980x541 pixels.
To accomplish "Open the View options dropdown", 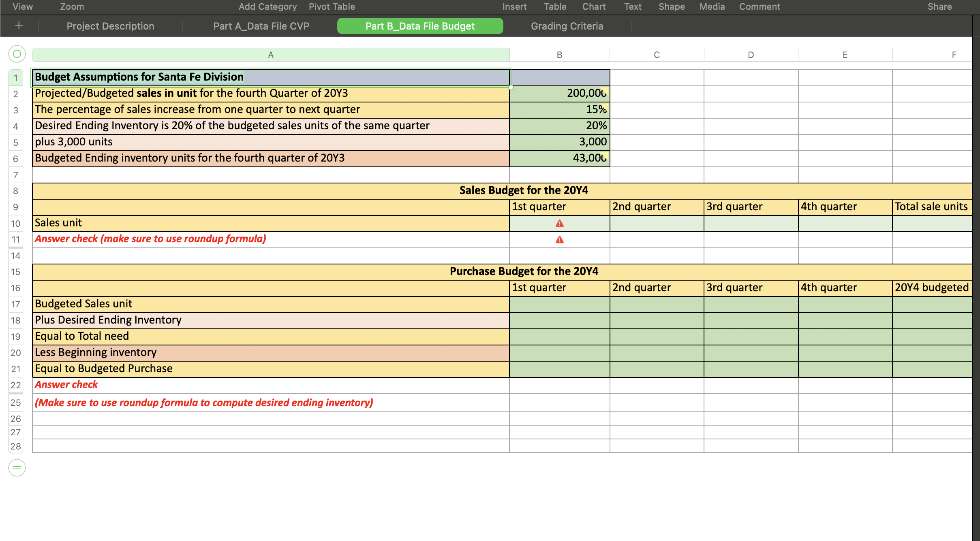I will pyautogui.click(x=21, y=6).
